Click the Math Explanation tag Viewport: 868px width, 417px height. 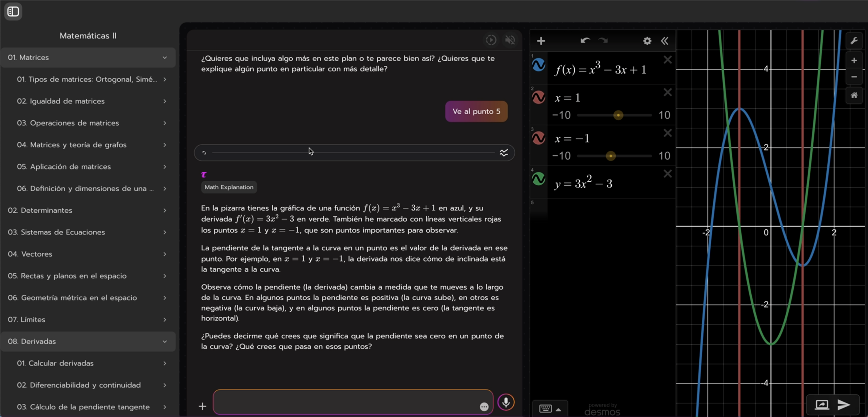coord(229,187)
